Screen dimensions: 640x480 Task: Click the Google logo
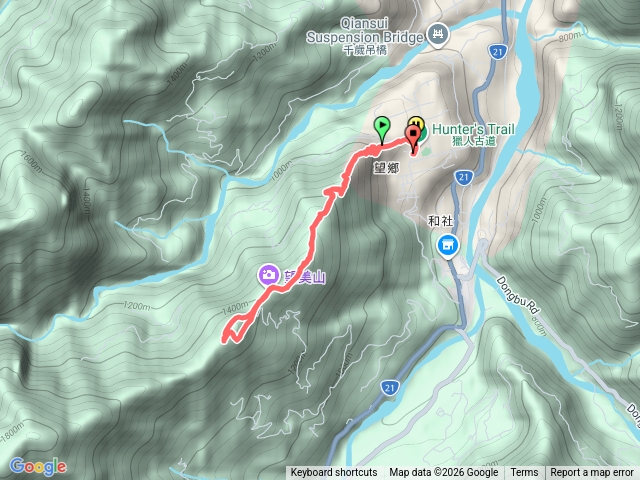(x=38, y=467)
